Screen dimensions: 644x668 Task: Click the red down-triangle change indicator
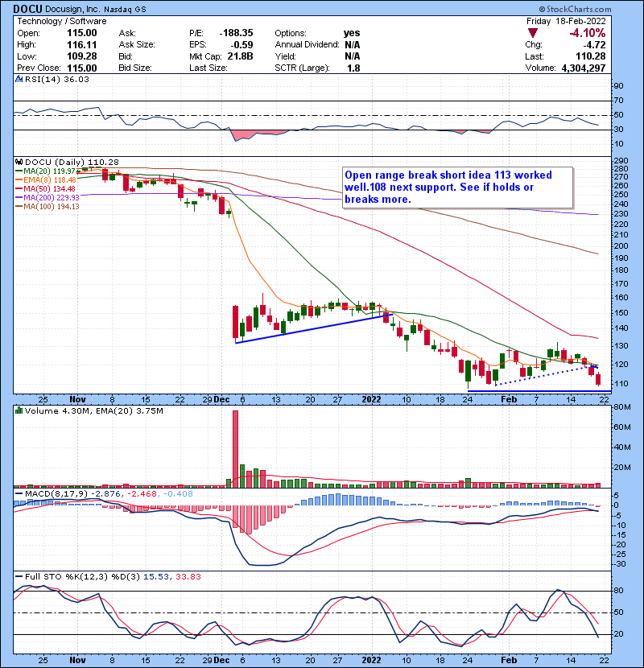532,33
